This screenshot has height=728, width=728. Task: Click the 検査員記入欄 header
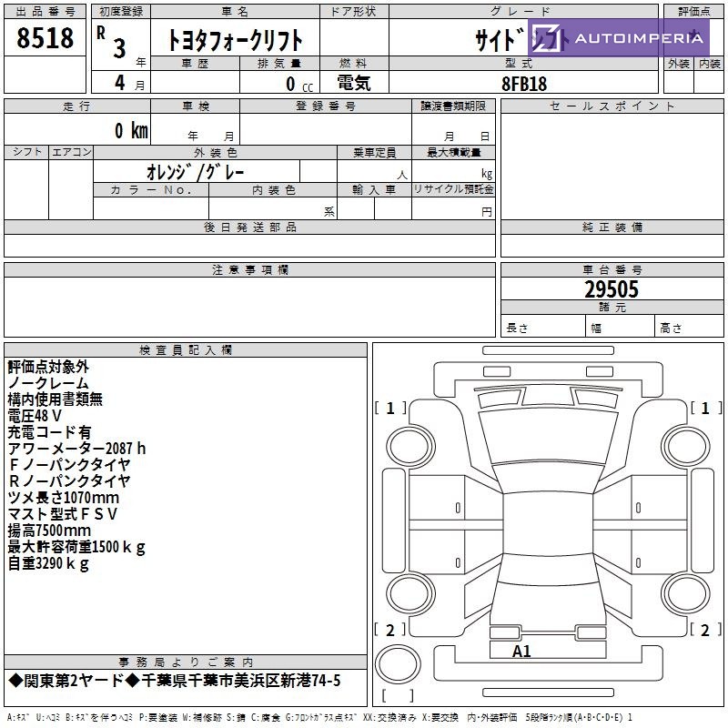[x=186, y=350]
